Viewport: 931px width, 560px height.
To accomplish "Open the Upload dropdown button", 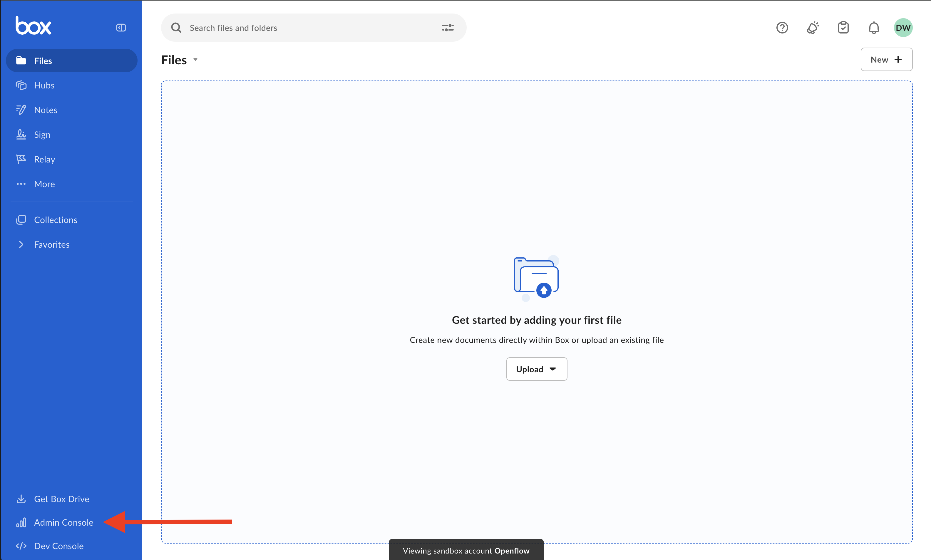I will 536,369.
